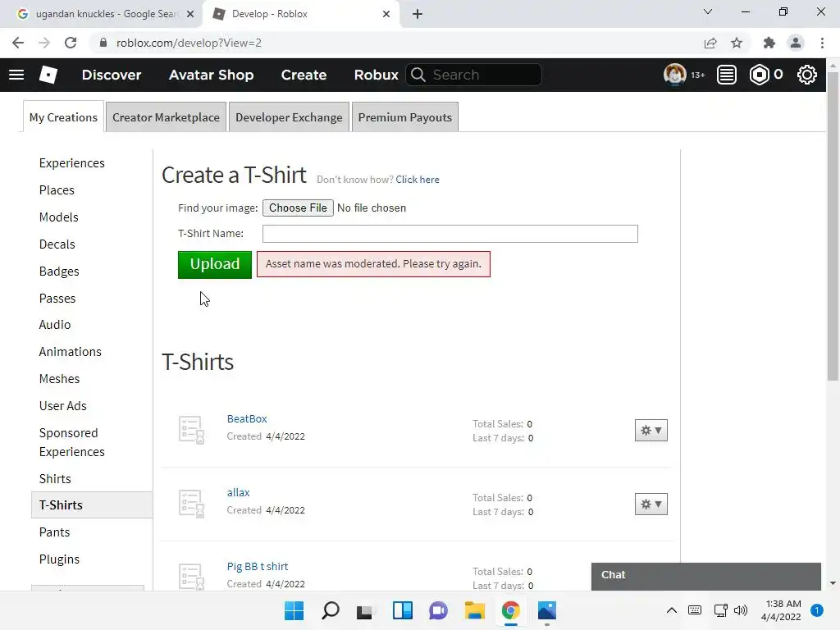
Task: Open Create in navigation bar
Action: (304, 75)
